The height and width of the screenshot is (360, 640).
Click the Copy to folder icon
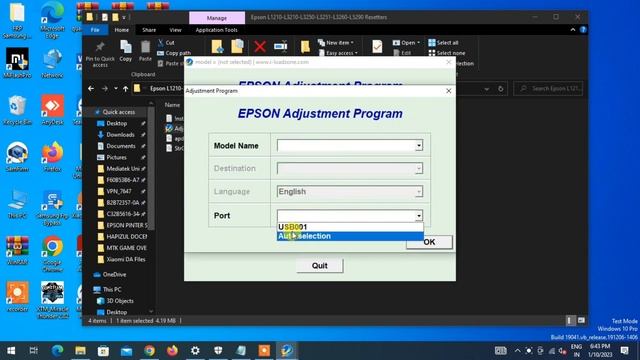pyautogui.click(x=237, y=47)
